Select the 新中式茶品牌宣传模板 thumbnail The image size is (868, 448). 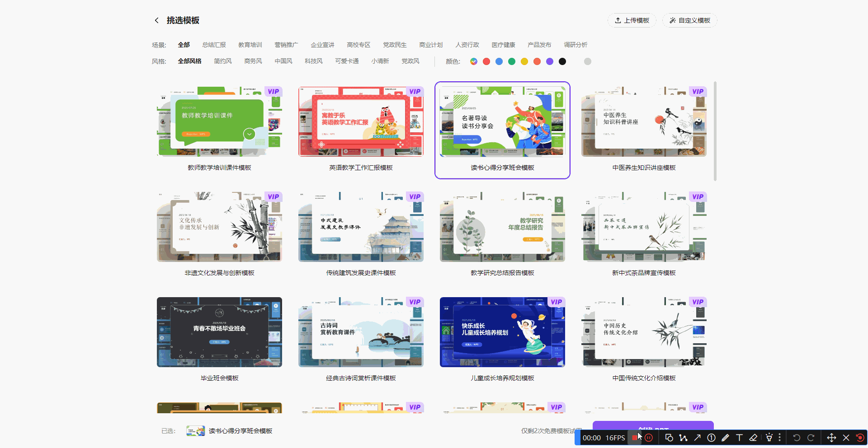[644, 227]
